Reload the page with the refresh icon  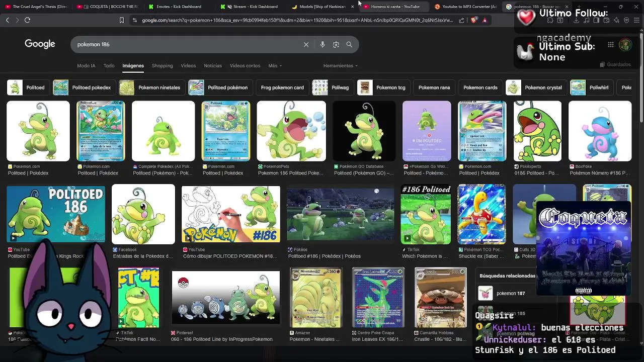27,20
